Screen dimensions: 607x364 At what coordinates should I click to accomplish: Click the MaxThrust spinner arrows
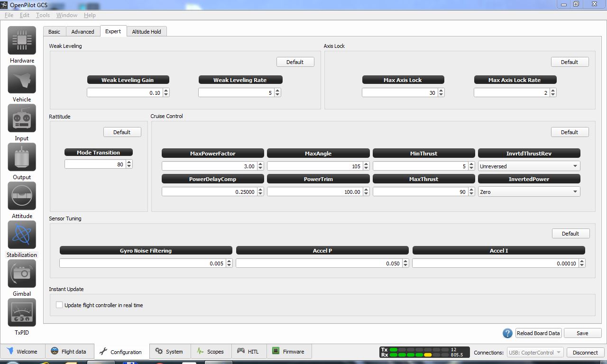pyautogui.click(x=471, y=192)
